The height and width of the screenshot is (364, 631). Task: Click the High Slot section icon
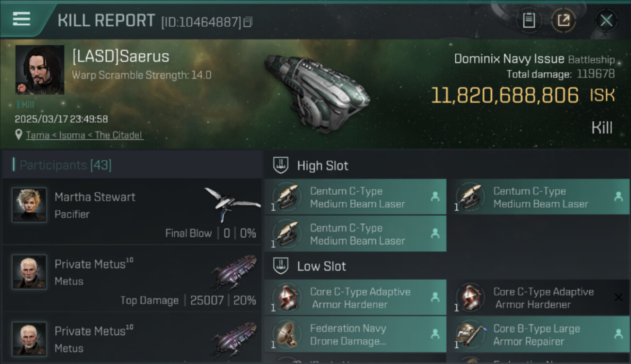coord(281,165)
